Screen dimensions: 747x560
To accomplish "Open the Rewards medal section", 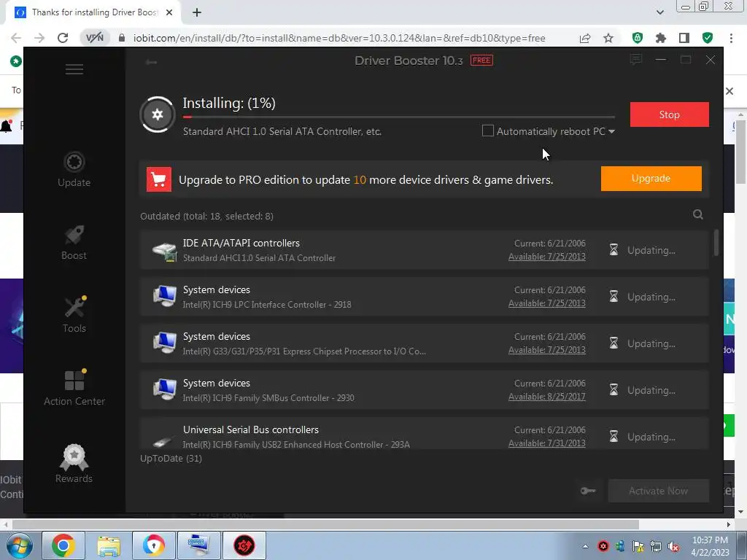I will pos(74,463).
